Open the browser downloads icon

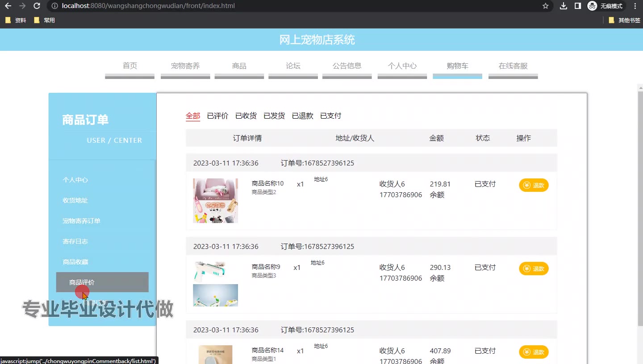564,6
